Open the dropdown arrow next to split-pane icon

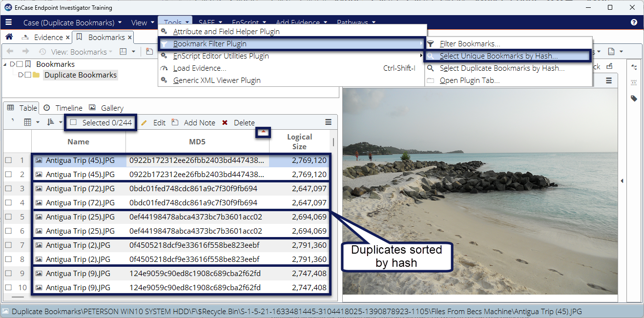click(134, 52)
